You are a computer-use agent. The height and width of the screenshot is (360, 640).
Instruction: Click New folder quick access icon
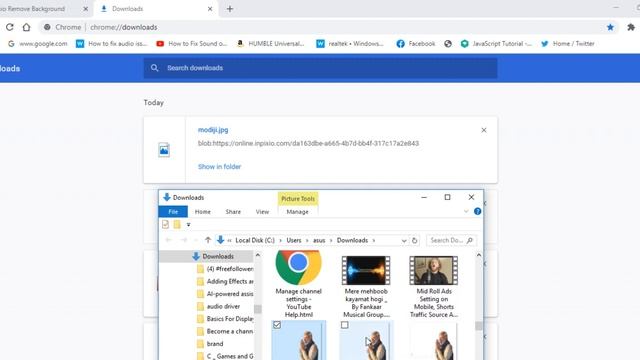pyautogui.click(x=177, y=224)
